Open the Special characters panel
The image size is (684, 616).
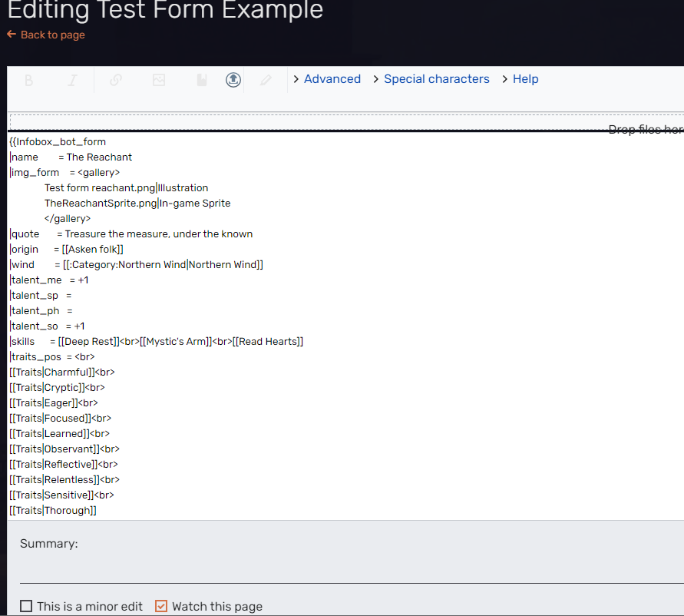pos(436,78)
